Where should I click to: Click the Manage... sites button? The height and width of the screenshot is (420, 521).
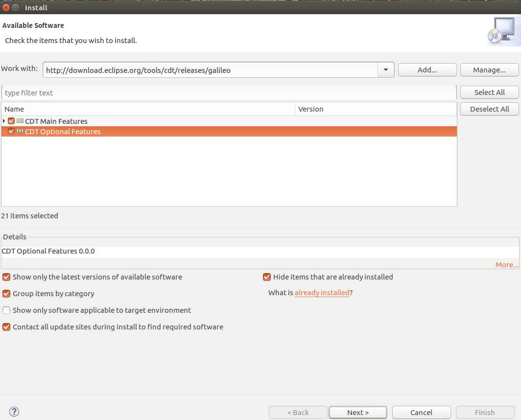490,70
